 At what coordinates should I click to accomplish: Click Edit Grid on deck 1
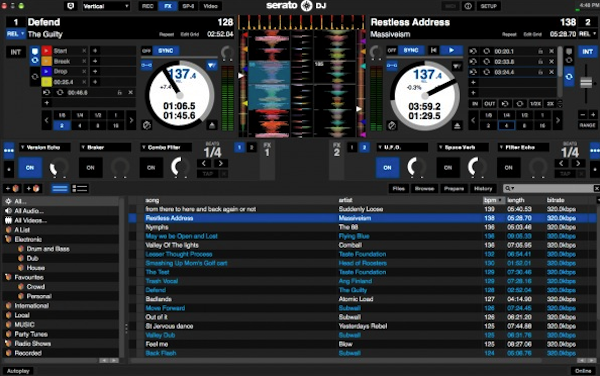189,34
